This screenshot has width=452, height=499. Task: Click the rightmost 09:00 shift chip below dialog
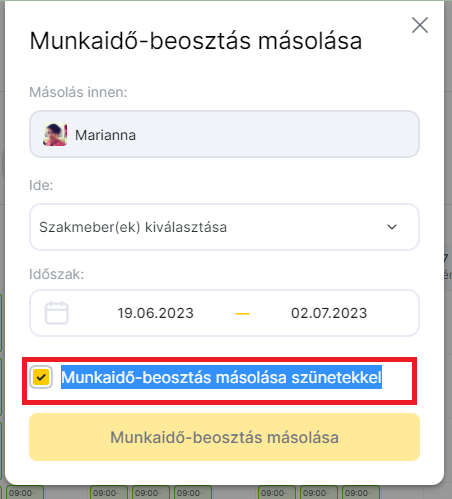click(x=361, y=493)
